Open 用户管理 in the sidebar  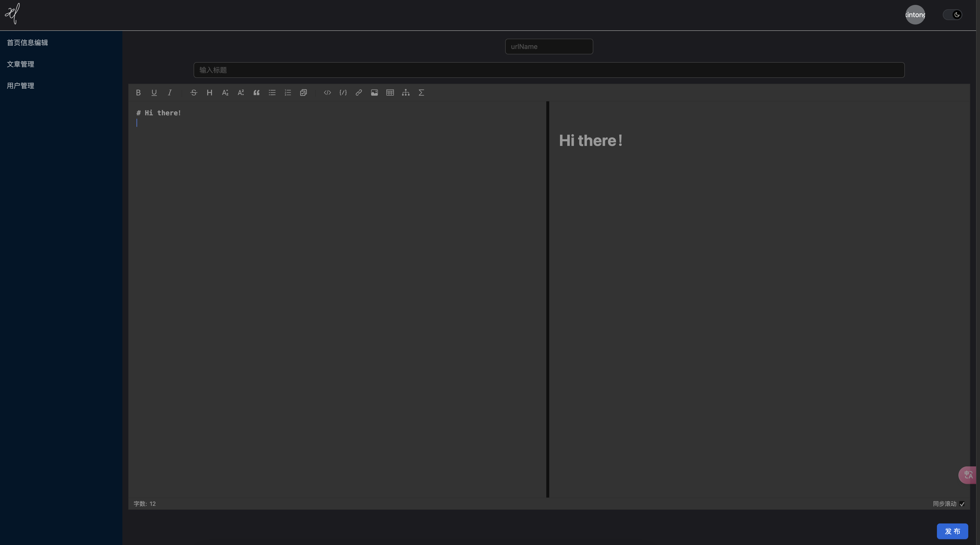tap(21, 86)
